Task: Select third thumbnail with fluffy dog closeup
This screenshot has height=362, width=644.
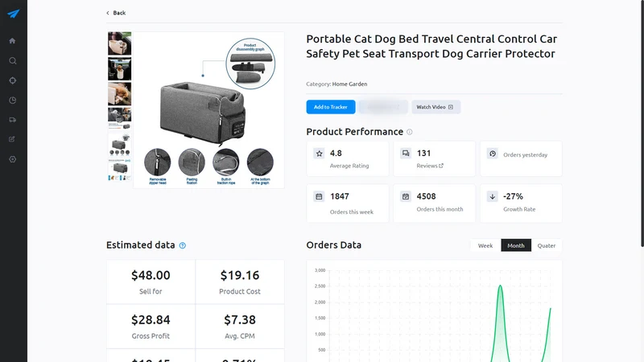Action: [x=119, y=94]
